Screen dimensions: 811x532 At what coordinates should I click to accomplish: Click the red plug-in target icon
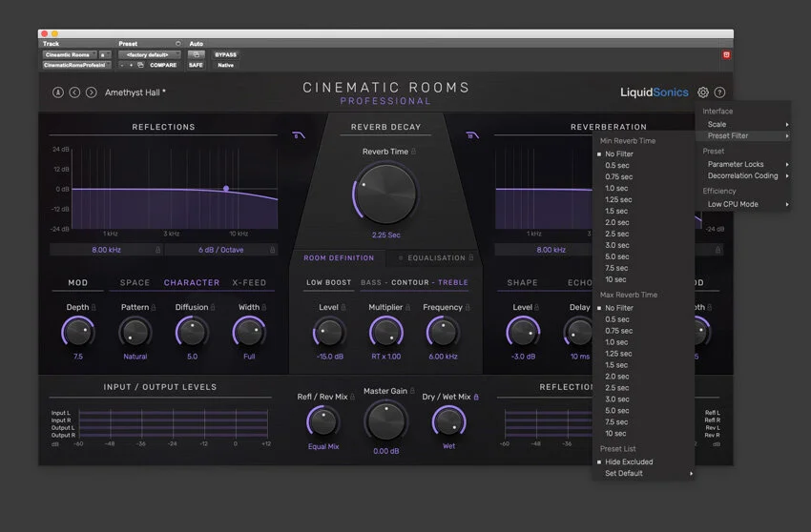[726, 54]
